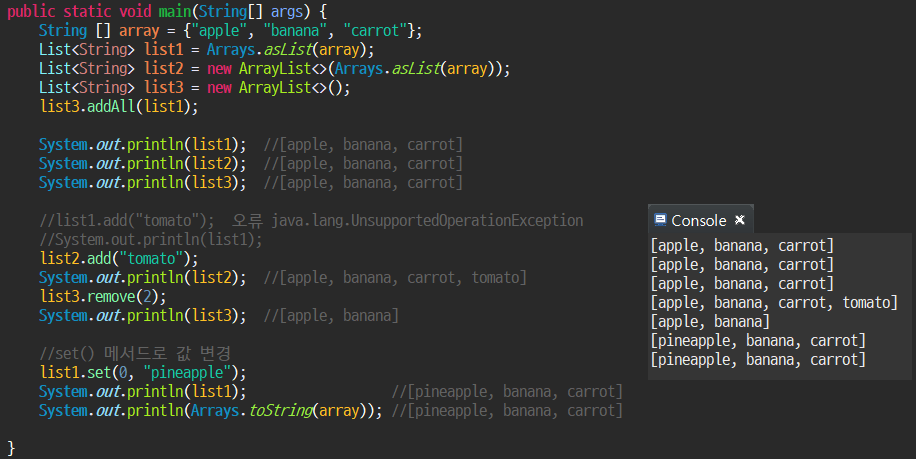The image size is (916, 459).
Task: Close the Console view with its X icon
Action: click(x=740, y=220)
